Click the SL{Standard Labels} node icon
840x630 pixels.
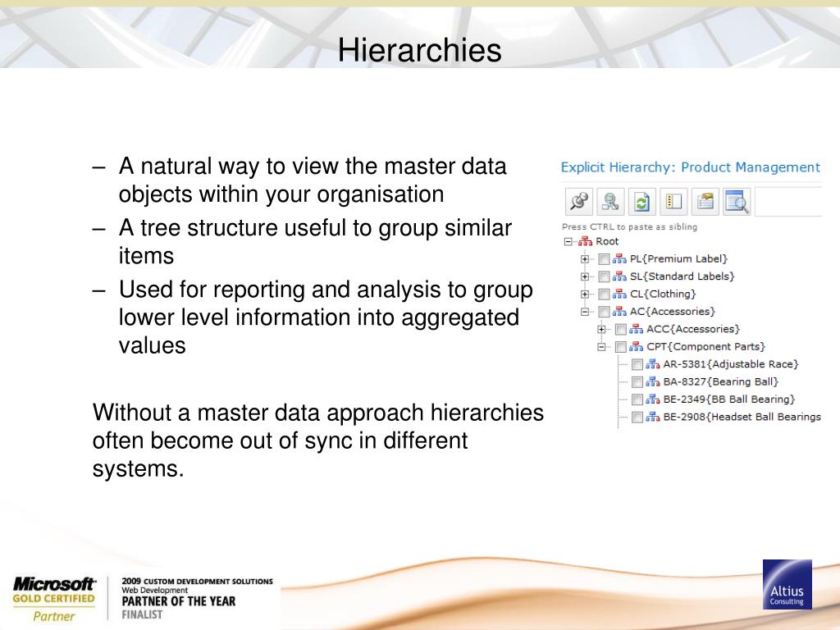pyautogui.click(x=619, y=277)
